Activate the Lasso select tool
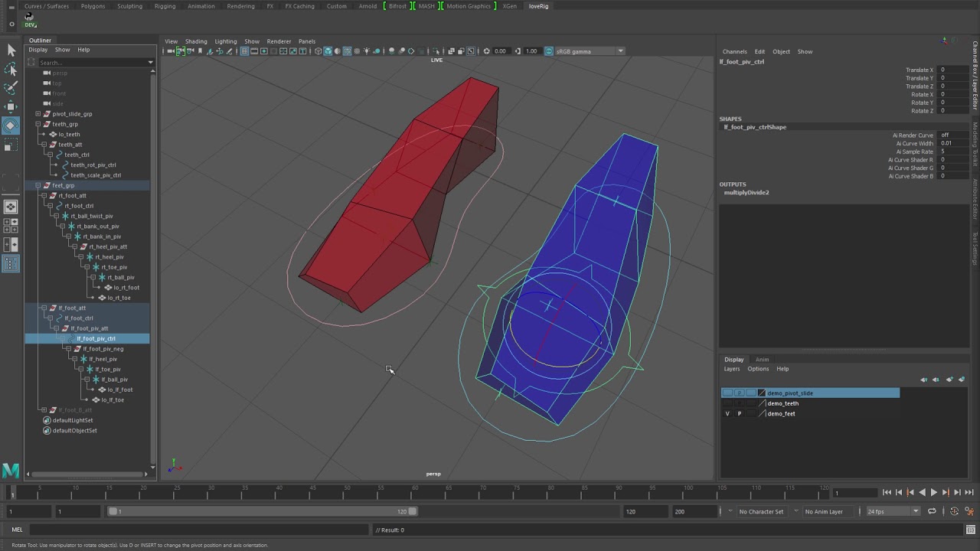The image size is (980, 551). click(11, 69)
